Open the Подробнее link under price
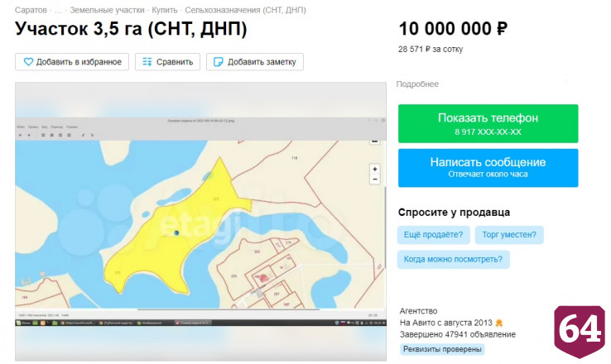611x364 pixels. coord(417,84)
